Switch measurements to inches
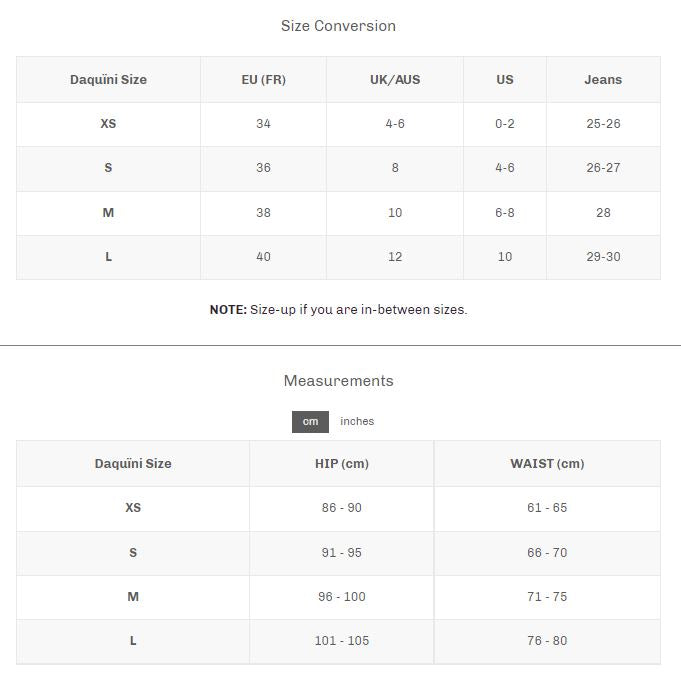The width and height of the screenshot is (681, 682). point(357,422)
